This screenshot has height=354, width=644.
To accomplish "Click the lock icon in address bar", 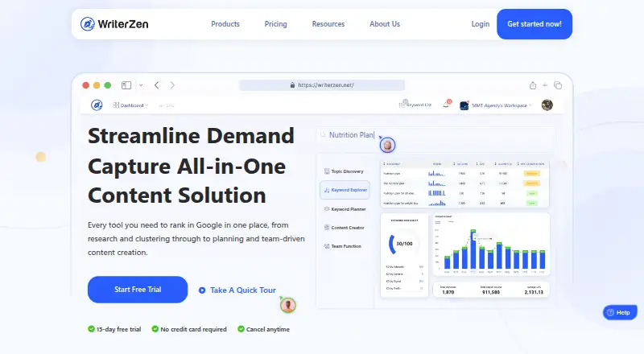I will click(292, 85).
